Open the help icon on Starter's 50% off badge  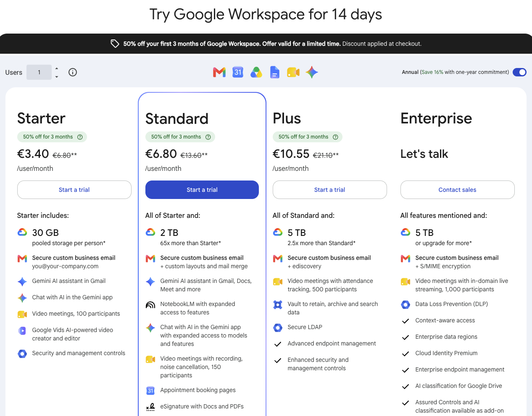[80, 137]
